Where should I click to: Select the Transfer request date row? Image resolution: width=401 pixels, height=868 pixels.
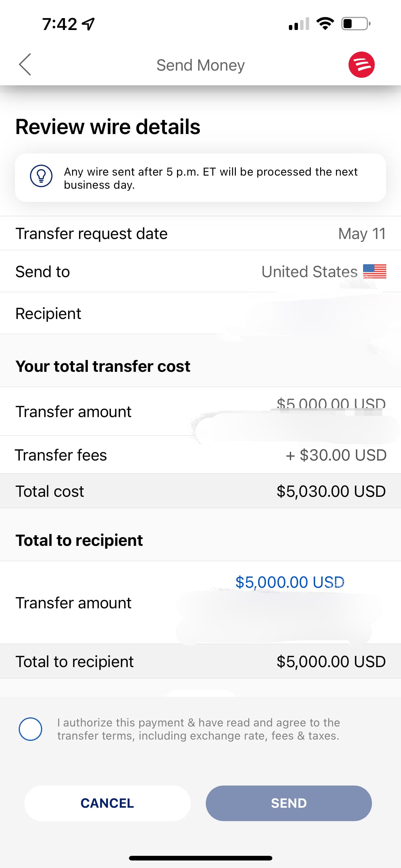[x=200, y=233]
